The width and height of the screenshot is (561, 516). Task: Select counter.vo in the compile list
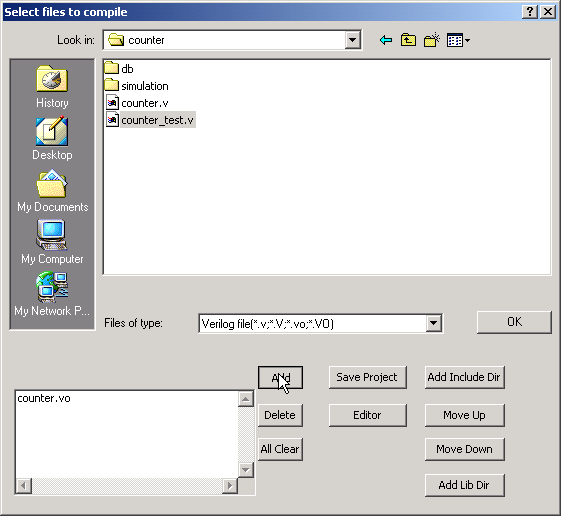pos(44,398)
